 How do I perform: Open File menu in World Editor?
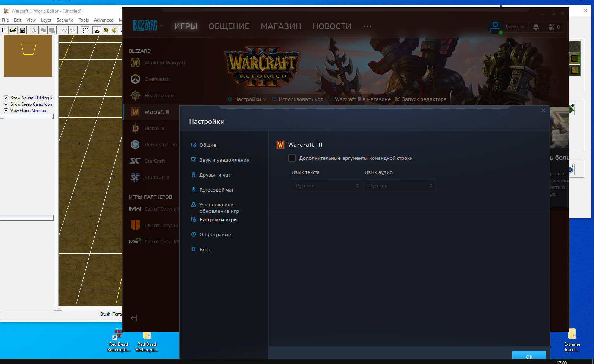[x=5, y=20]
